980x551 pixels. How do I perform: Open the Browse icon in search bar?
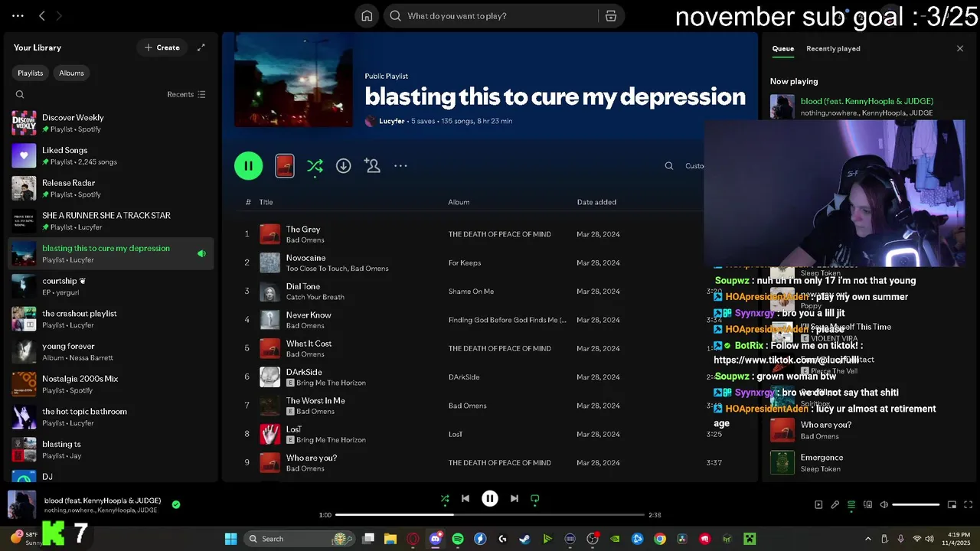(611, 16)
